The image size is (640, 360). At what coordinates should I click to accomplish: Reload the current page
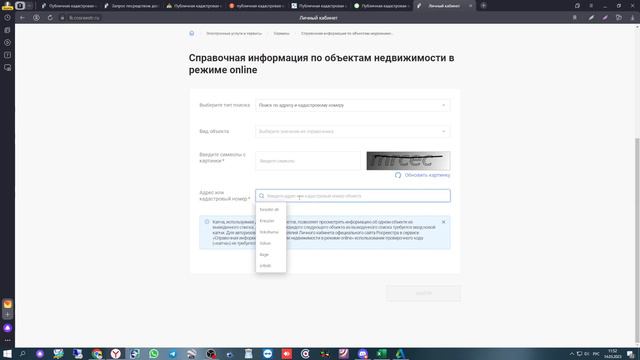click(x=50, y=18)
